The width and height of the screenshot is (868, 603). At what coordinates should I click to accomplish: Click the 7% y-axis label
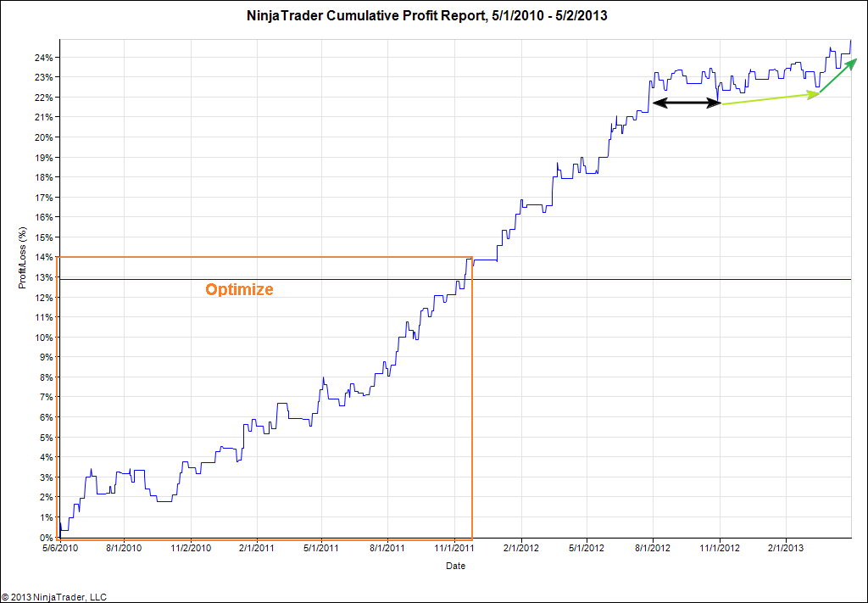click(x=46, y=397)
